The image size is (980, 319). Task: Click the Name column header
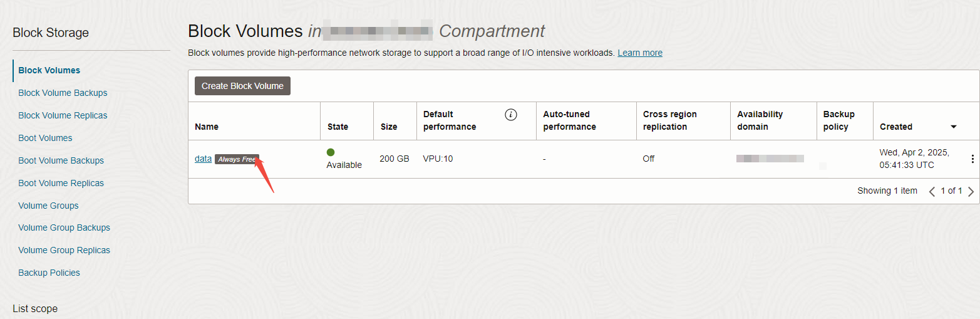(x=207, y=127)
